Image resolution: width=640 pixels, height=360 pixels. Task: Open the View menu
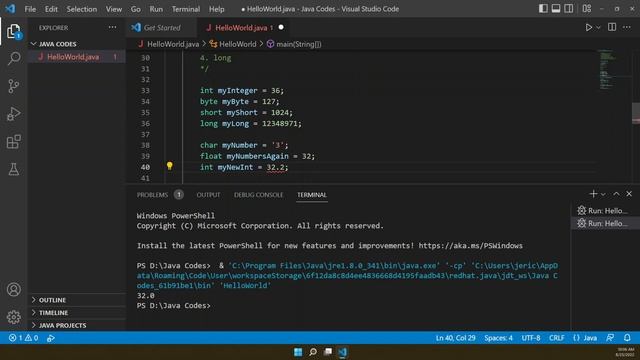113,9
